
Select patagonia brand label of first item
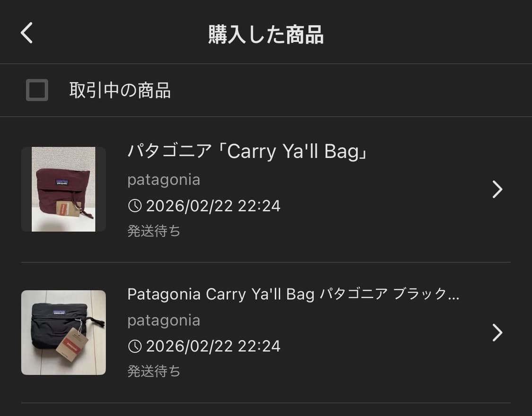(164, 180)
